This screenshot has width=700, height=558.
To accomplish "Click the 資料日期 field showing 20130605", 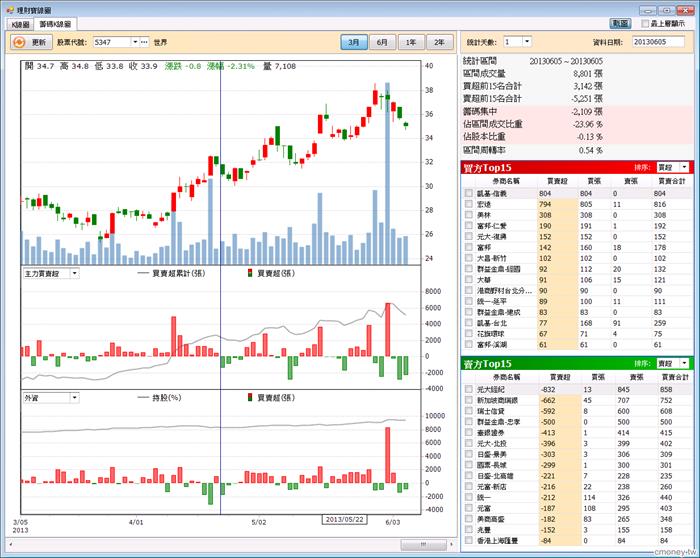I will [658, 42].
